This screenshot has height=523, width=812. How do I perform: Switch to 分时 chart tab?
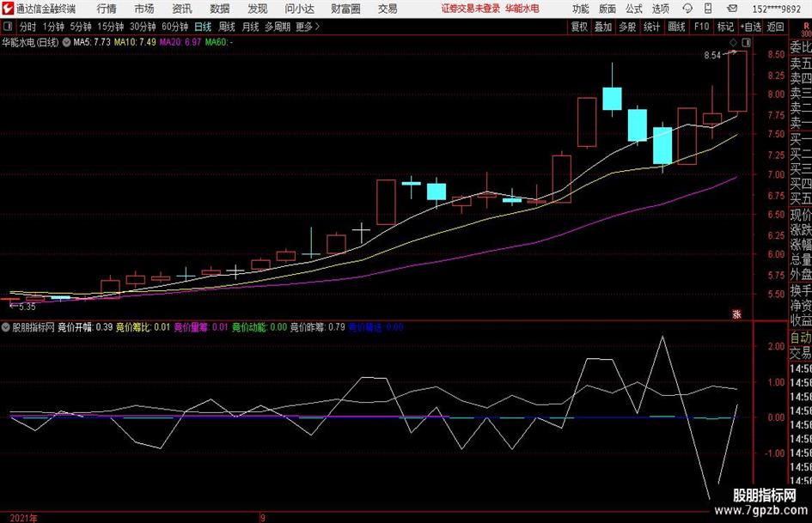pos(28,27)
